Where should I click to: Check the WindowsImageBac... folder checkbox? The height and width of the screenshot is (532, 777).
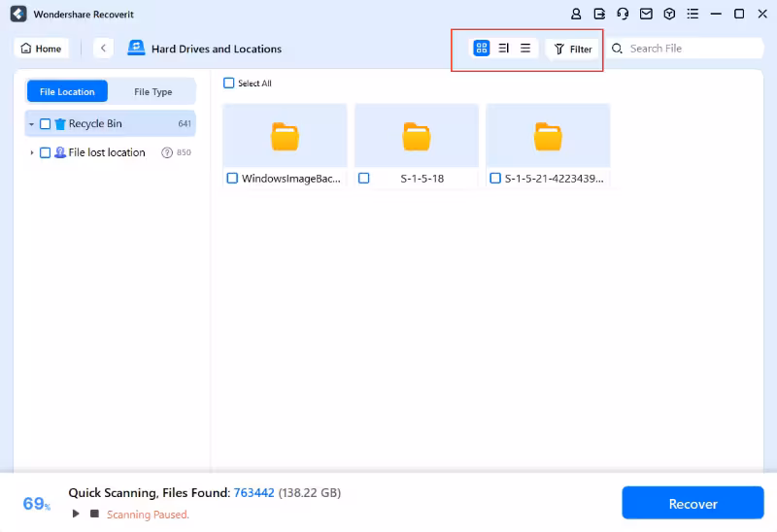click(x=232, y=178)
